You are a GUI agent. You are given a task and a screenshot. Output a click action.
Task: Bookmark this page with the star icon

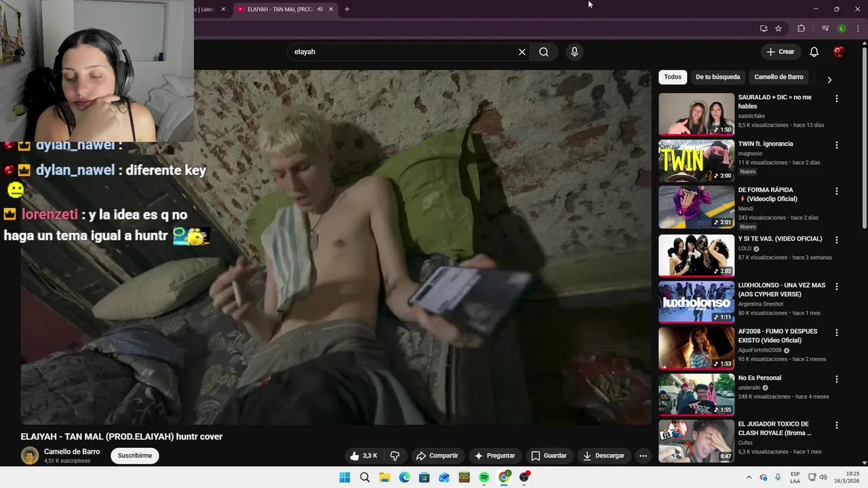(x=778, y=28)
